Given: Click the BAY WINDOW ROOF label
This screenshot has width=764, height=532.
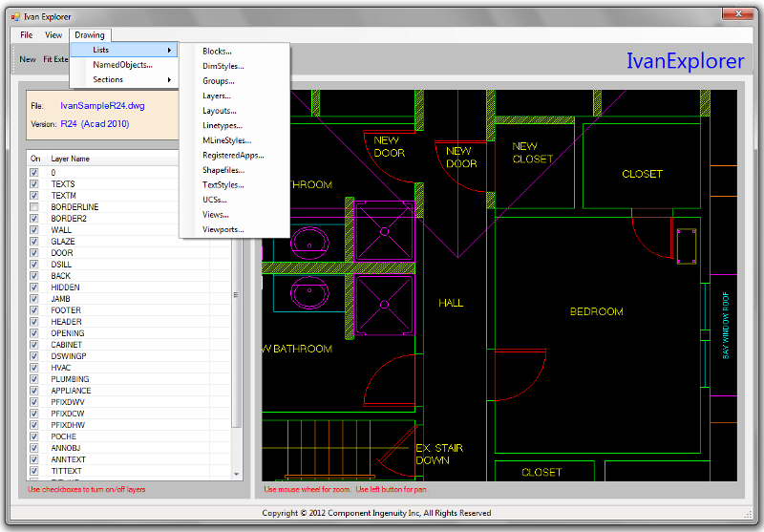Looking at the screenshot, I should [726, 326].
